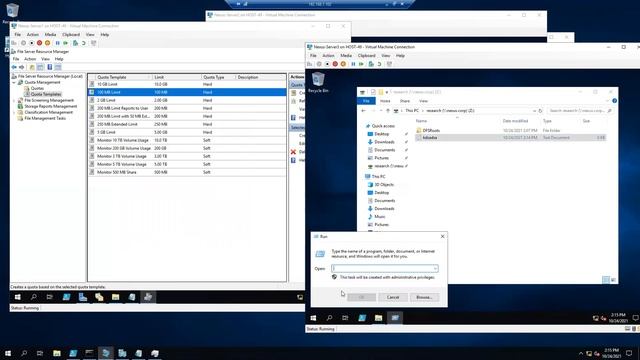Click the host taskbar Task View icon
Screen dimensions: 640x360
pyautogui.click(x=40, y=353)
